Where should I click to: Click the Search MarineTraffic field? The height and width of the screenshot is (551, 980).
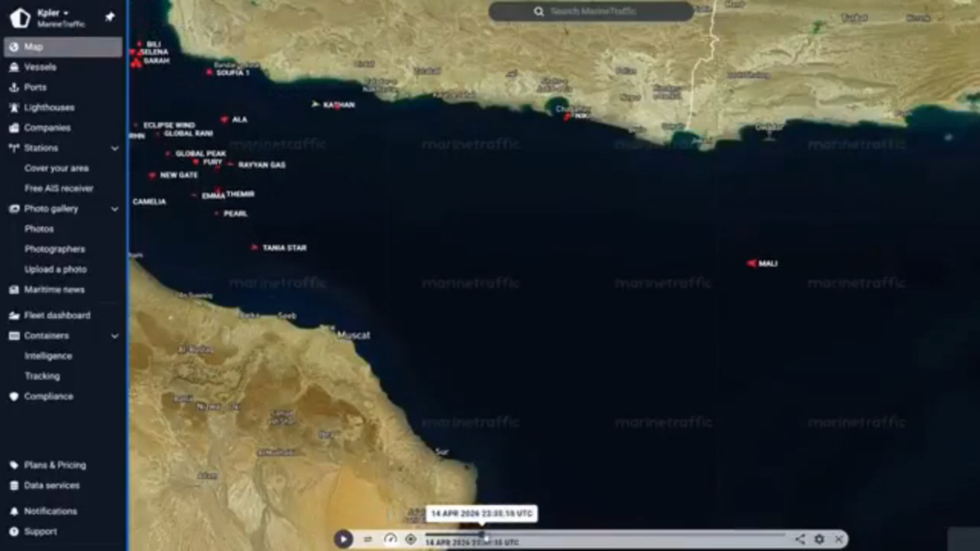(x=592, y=12)
